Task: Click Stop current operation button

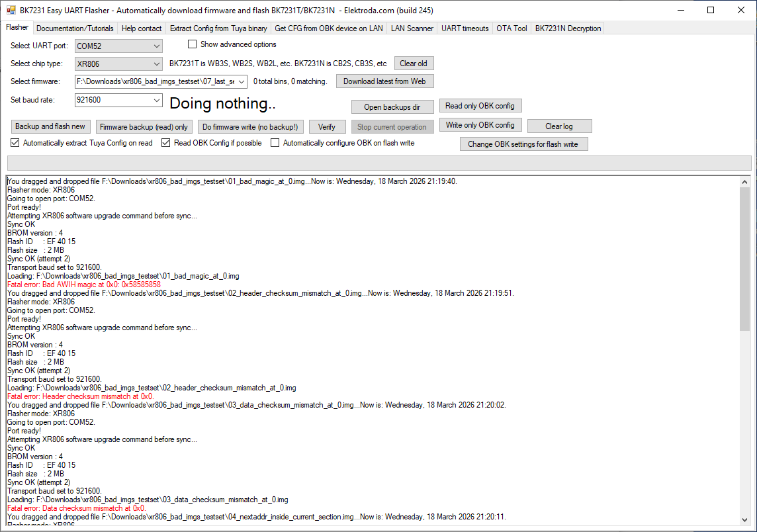Action: click(392, 126)
